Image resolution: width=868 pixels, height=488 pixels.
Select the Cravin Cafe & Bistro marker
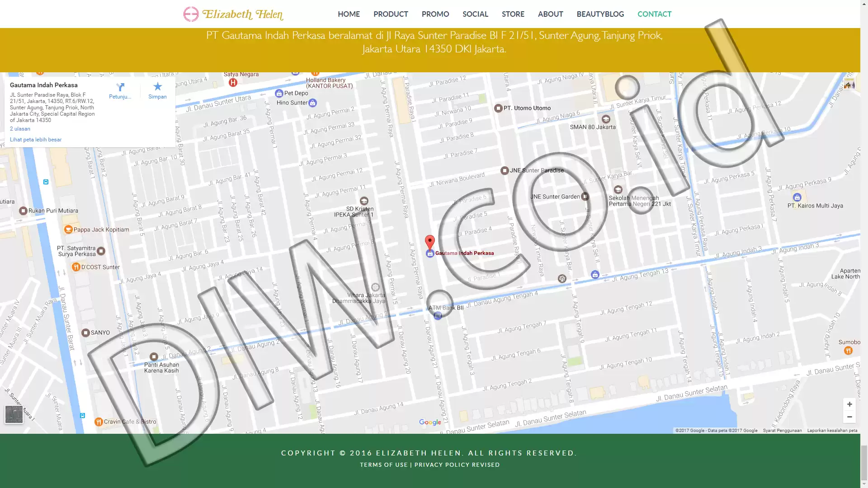[99, 422]
